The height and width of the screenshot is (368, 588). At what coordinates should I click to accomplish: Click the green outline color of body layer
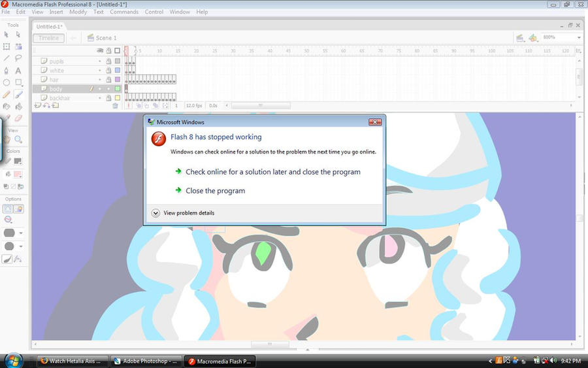(118, 89)
